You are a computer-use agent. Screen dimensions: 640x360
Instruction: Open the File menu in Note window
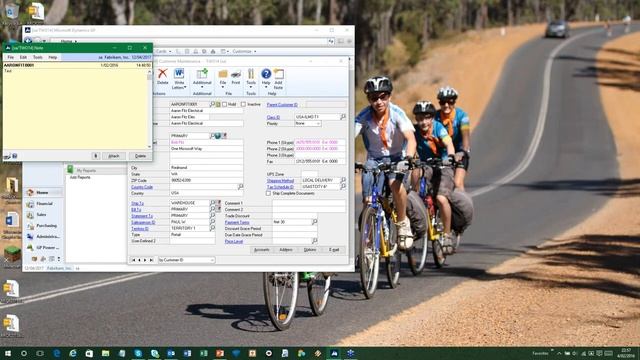(11, 58)
